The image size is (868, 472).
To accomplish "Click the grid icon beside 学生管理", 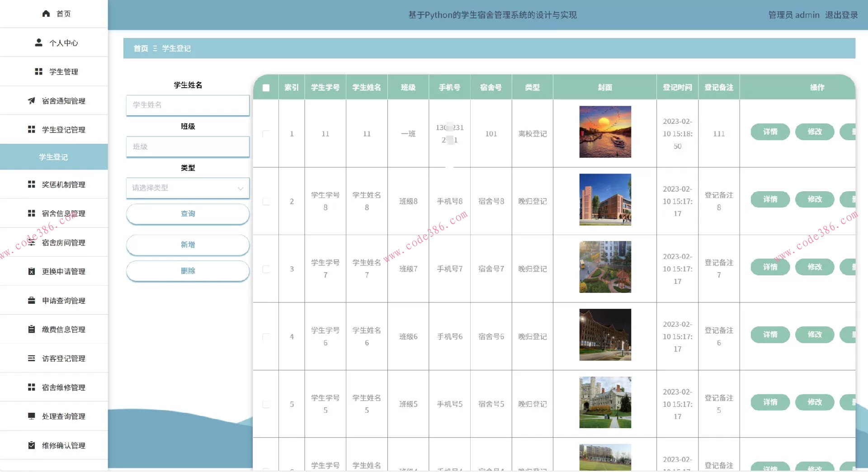I will point(39,71).
